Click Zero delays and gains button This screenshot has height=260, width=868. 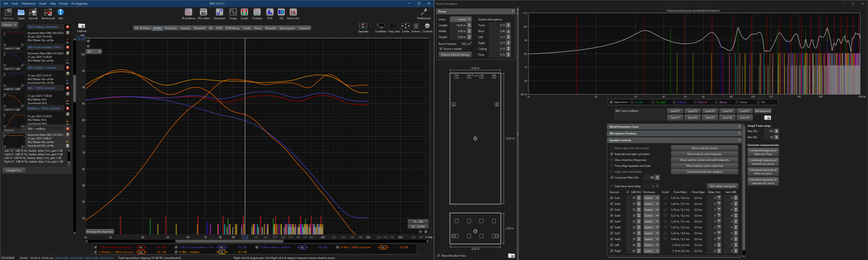coord(722,186)
